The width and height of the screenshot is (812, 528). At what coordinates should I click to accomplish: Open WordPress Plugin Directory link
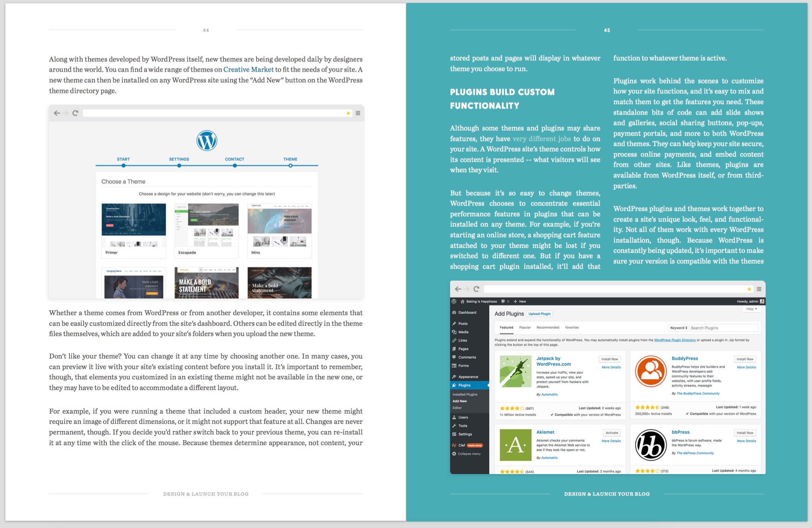point(675,340)
